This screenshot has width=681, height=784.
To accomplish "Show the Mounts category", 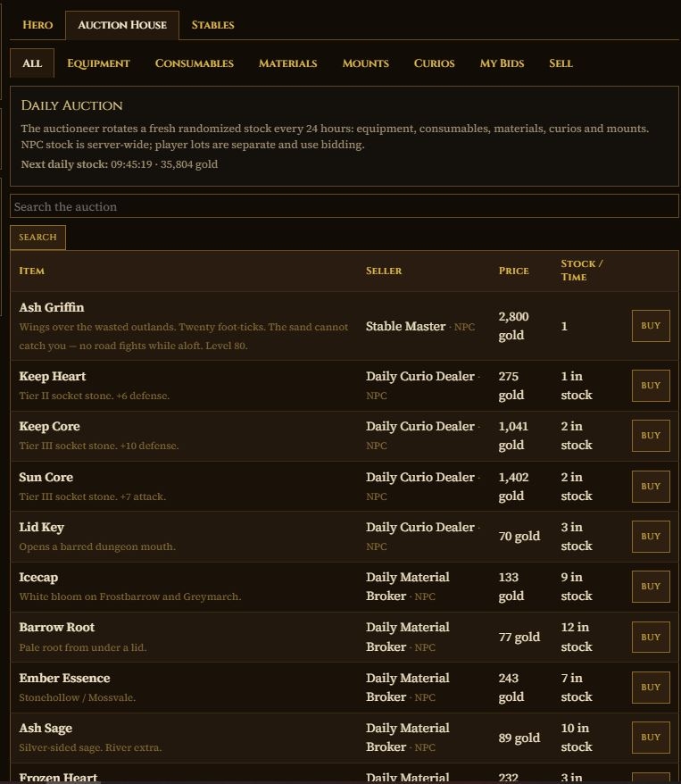I will coord(366,63).
